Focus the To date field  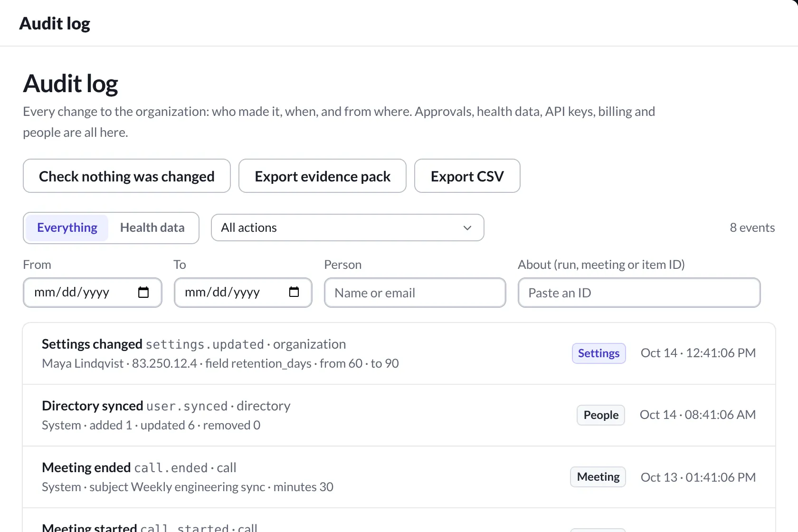click(243, 293)
